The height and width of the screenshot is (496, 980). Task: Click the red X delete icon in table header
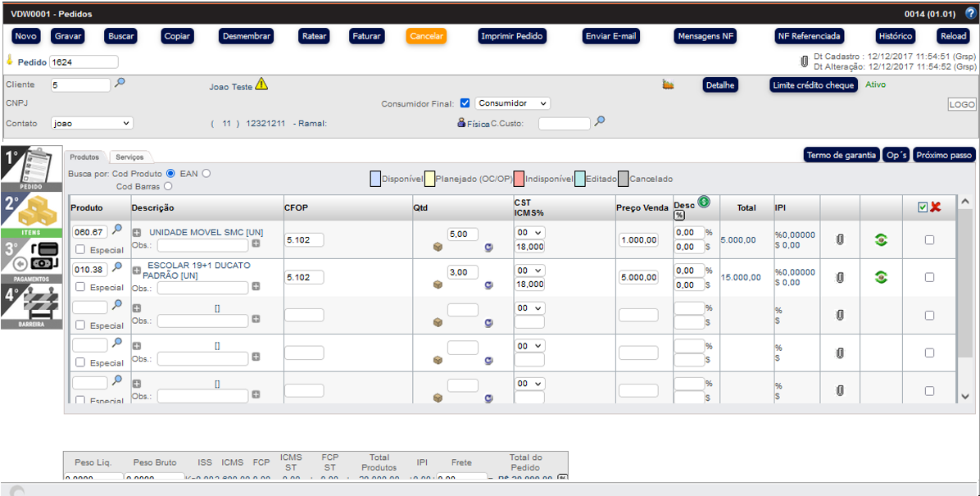tap(935, 207)
